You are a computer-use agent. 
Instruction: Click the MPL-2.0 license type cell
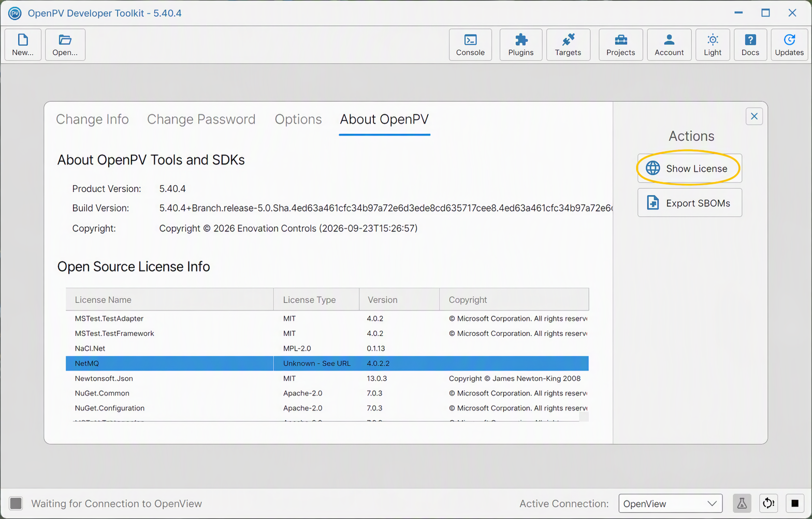(297, 348)
